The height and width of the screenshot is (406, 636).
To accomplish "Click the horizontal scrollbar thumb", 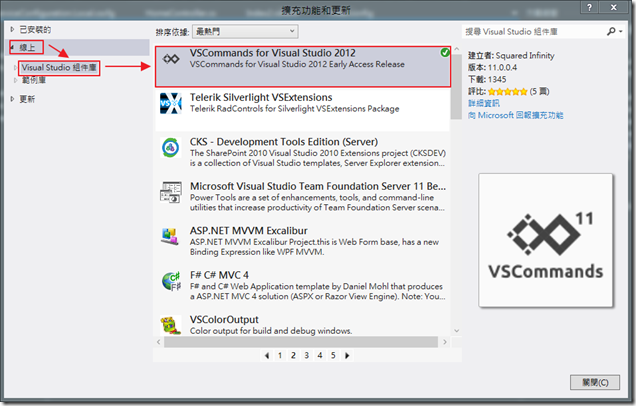I will pos(301,342).
